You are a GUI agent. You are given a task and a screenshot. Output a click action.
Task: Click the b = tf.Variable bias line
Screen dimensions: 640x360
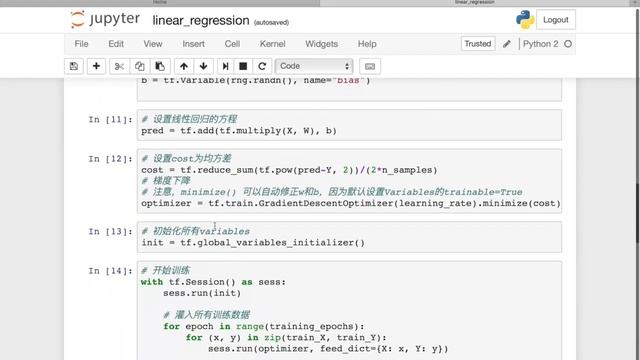[x=256, y=80]
